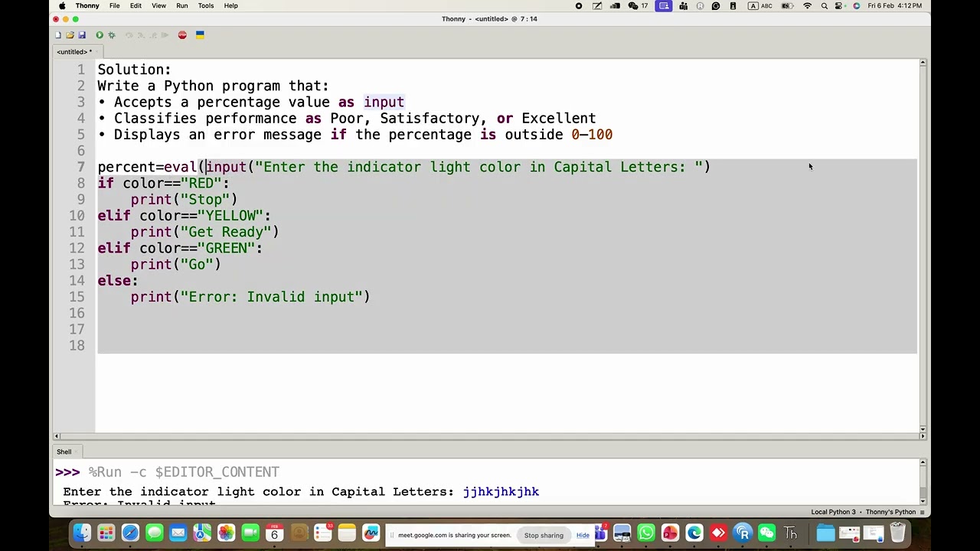
Task: Click the Apple menu icon
Action: point(62,5)
